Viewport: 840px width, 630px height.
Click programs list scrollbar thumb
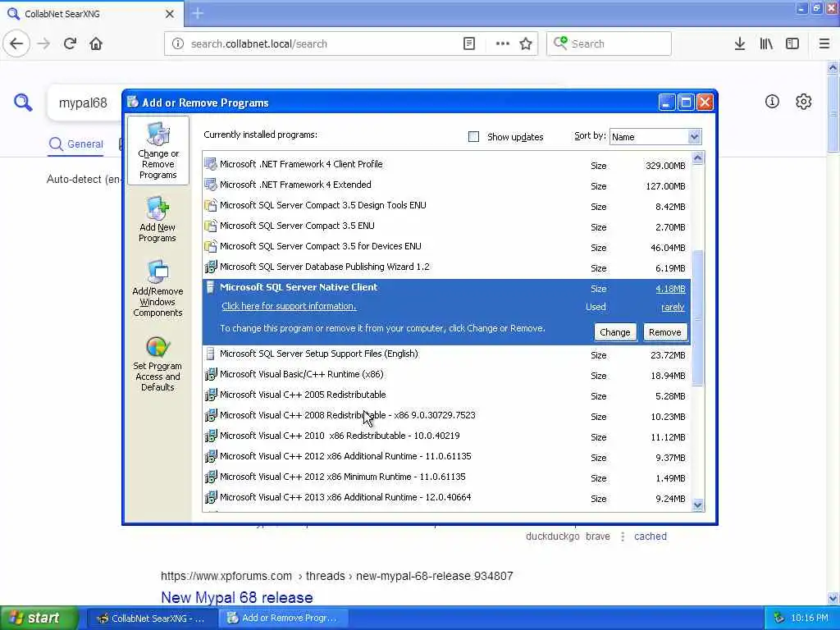(x=697, y=318)
